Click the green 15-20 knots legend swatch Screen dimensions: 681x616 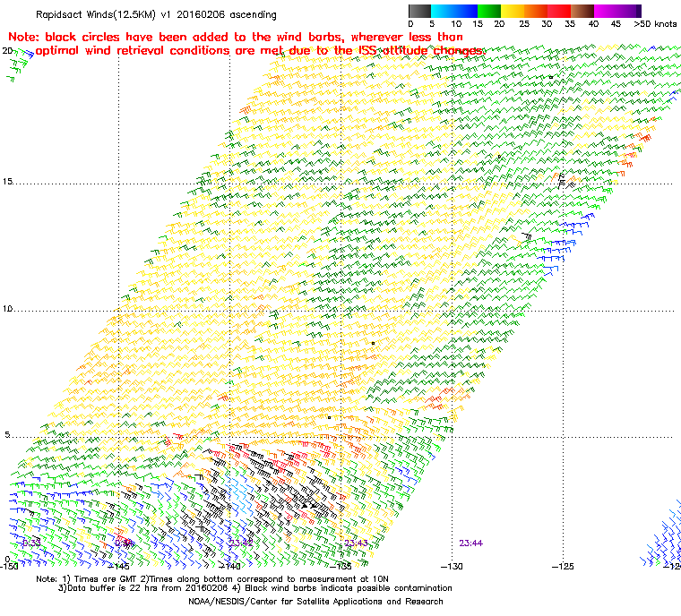[x=489, y=11]
